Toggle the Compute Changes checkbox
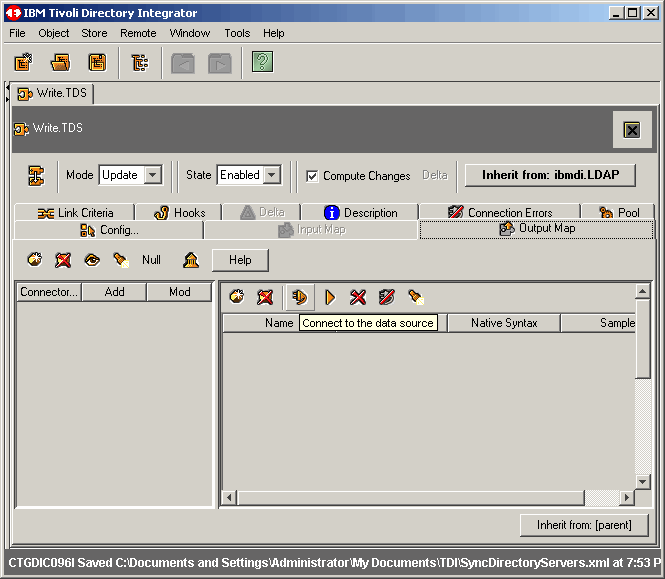 312,176
